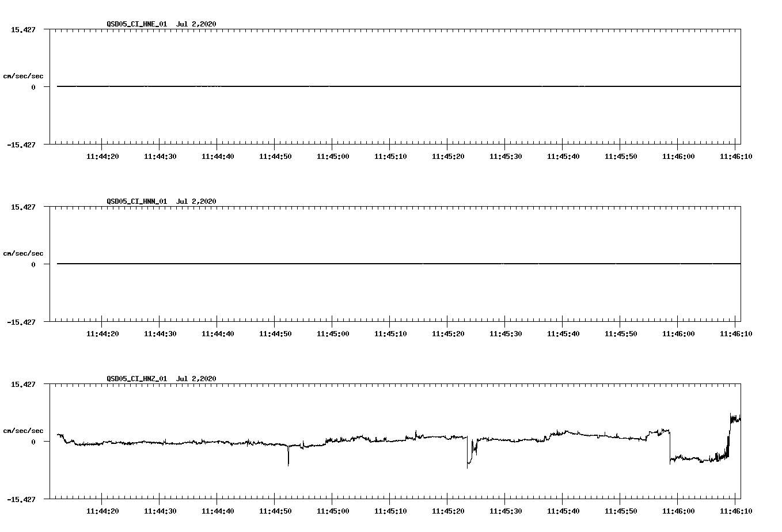Click the -15.427 lower limit of HNZ plot
This screenshot has width=782, height=532.
tap(21, 499)
